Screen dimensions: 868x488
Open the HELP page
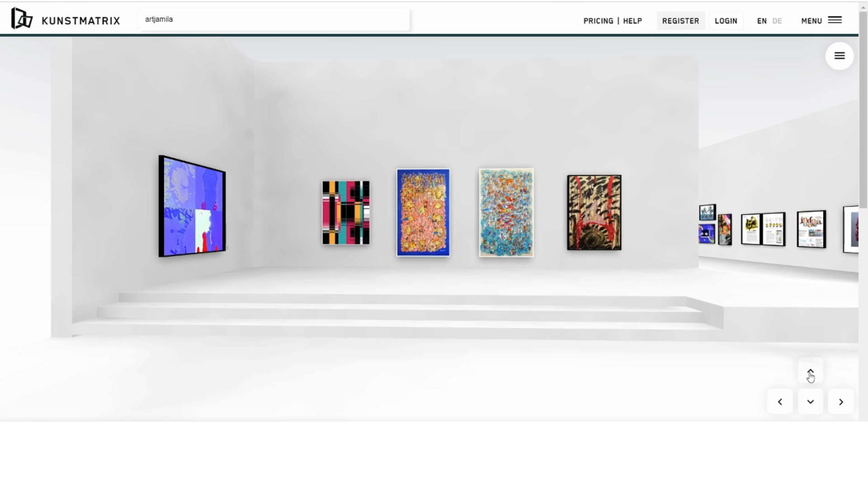click(x=632, y=21)
